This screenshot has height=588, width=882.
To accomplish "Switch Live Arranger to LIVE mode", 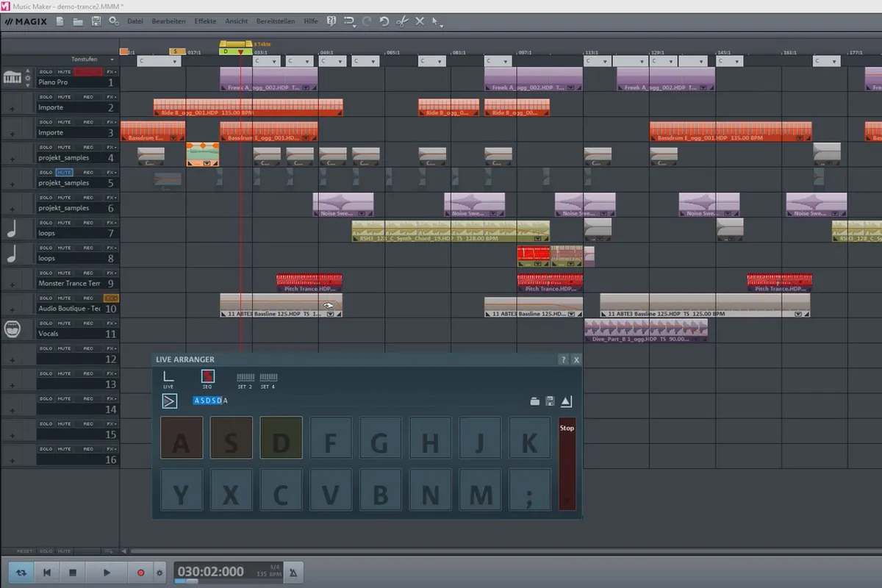I will [168, 379].
